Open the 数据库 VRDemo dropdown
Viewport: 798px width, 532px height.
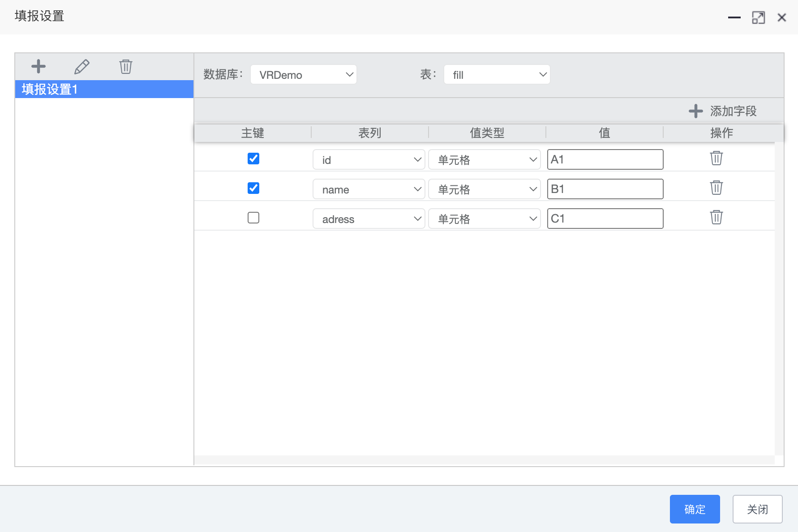pos(304,74)
